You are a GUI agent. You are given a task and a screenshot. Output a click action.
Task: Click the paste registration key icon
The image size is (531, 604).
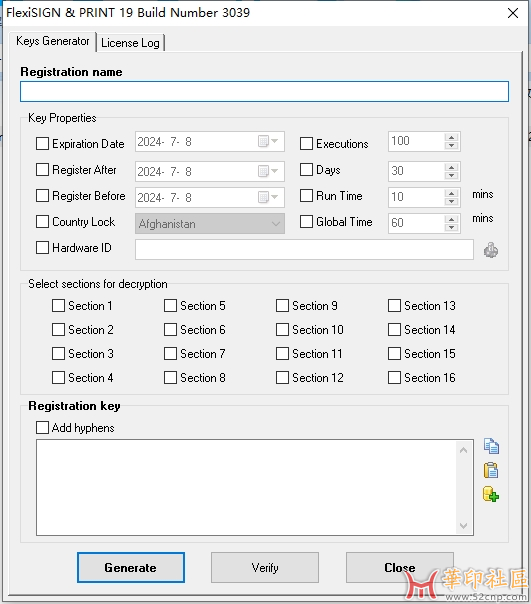click(491, 470)
